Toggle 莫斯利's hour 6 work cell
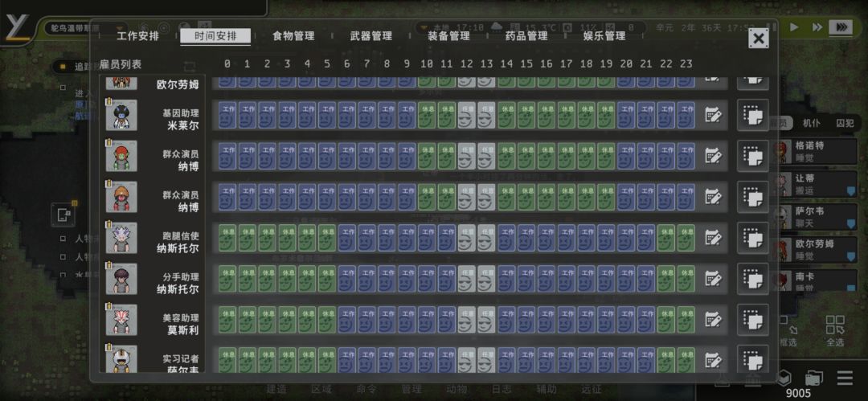 click(347, 320)
